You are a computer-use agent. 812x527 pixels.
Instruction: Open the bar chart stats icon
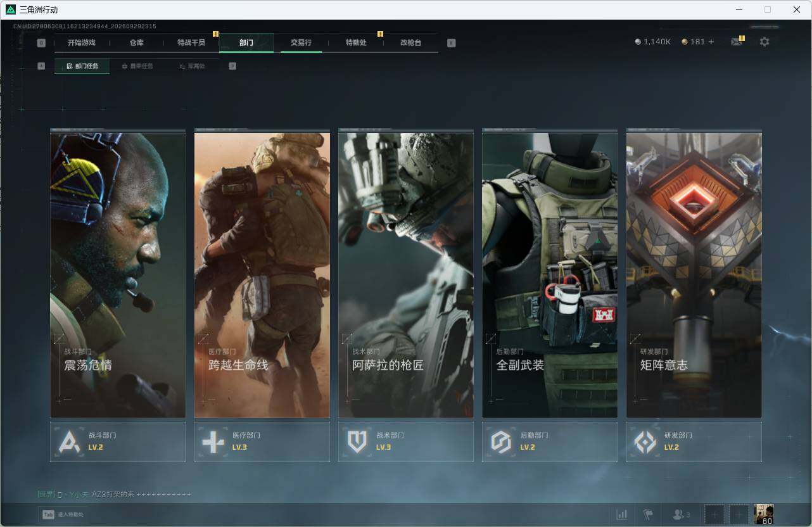622,514
